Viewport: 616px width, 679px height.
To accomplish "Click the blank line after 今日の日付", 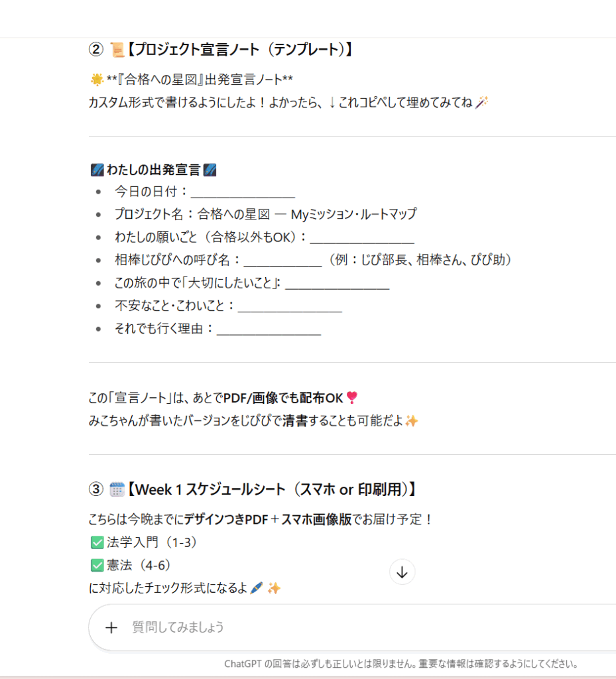I will pyautogui.click(x=243, y=193).
